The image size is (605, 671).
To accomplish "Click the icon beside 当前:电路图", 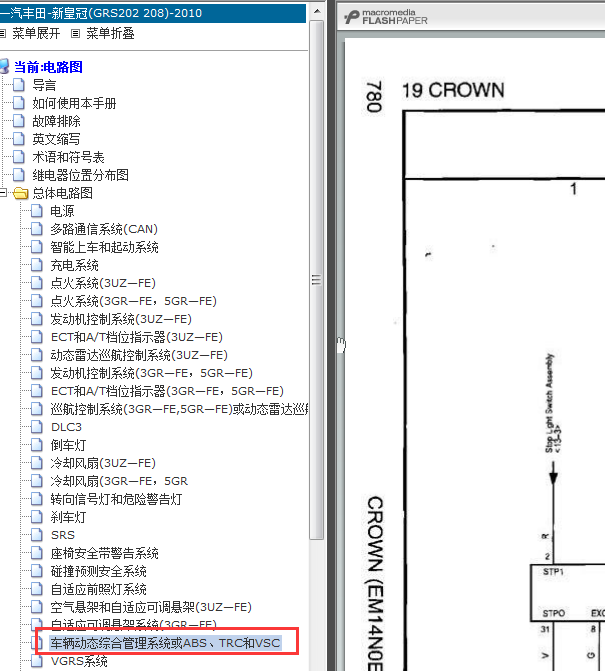I will 4,67.
